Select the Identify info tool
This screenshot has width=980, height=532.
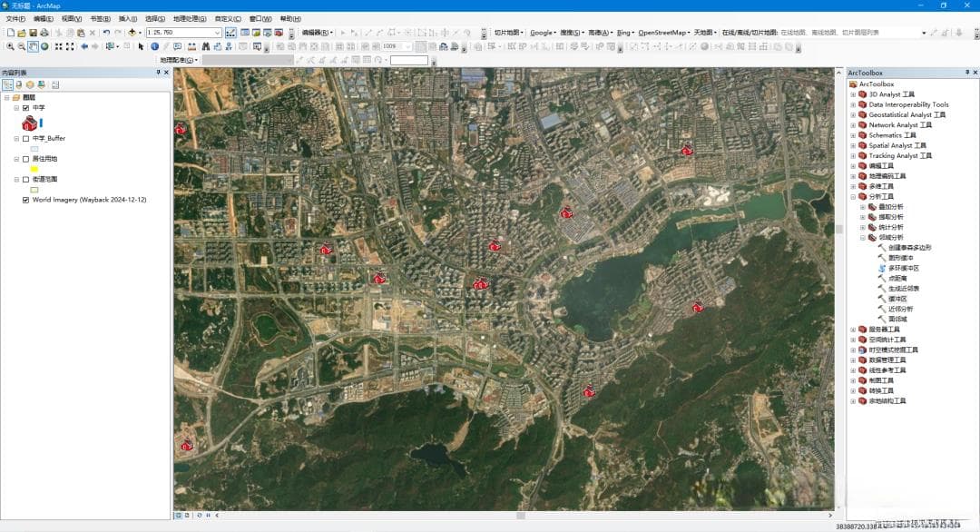[154, 46]
